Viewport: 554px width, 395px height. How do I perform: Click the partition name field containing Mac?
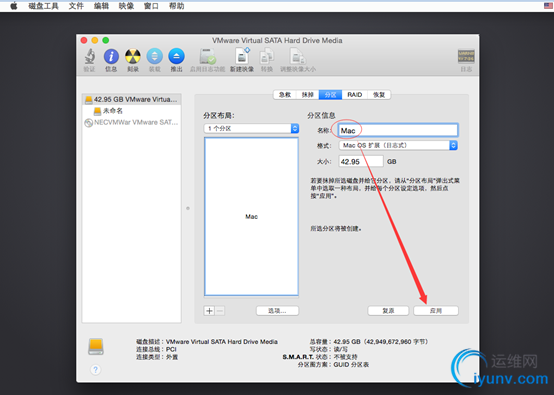[x=398, y=130]
